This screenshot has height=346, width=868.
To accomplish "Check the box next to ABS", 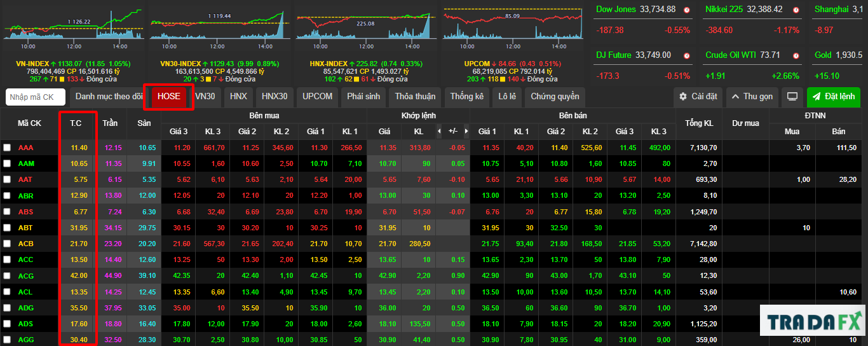I will pos(7,211).
